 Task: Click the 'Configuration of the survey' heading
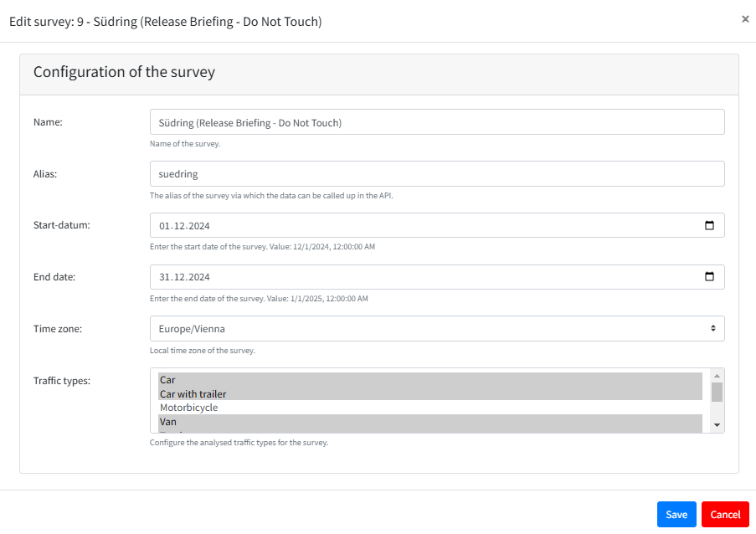124,72
